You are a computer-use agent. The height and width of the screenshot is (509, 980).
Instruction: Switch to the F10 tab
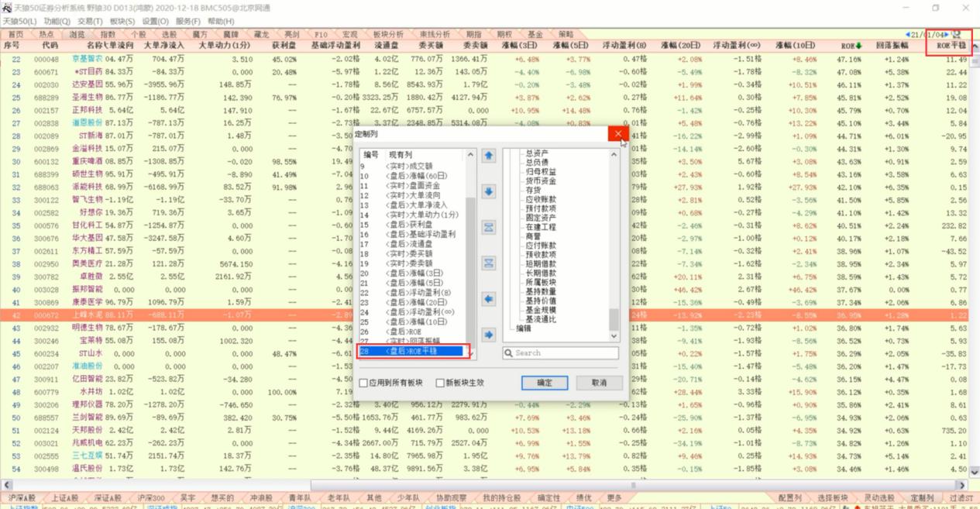coord(321,34)
